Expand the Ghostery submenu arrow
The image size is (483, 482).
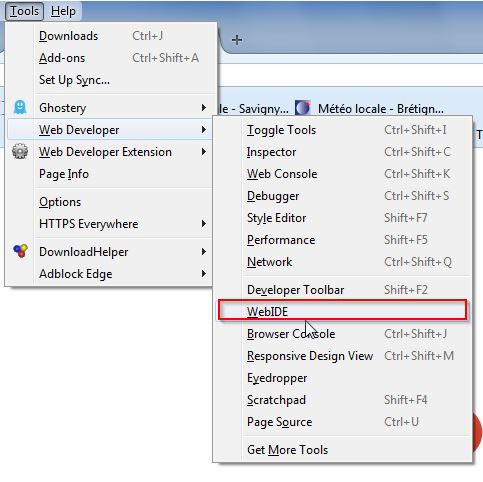tap(204, 108)
